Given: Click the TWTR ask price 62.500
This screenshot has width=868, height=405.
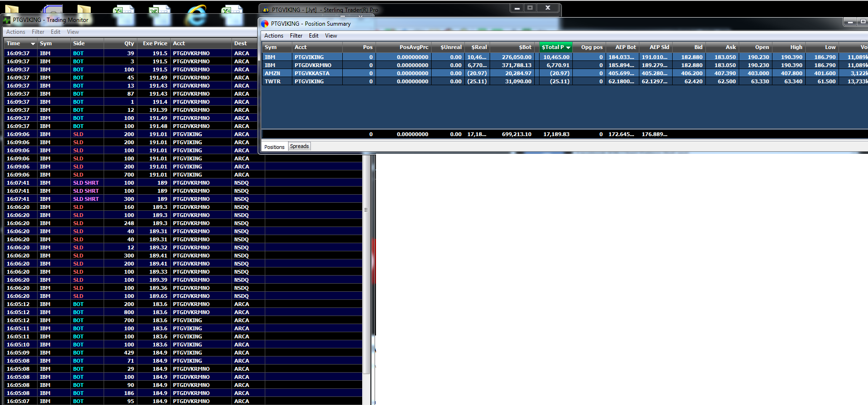Looking at the screenshot, I should pos(727,81).
